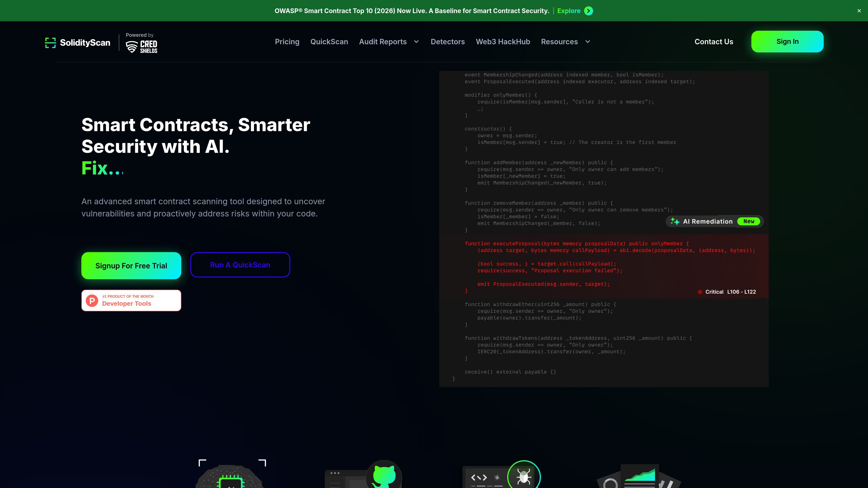The image size is (868, 488).
Task: Click the 'Smart Contracts, Smarter Security with AI.' heading
Action: point(196,135)
